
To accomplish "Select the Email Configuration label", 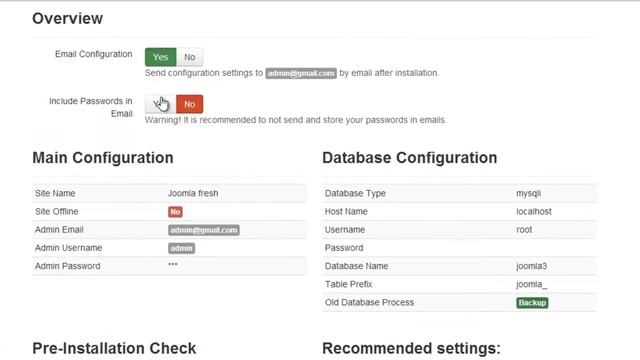I will (x=94, y=54).
